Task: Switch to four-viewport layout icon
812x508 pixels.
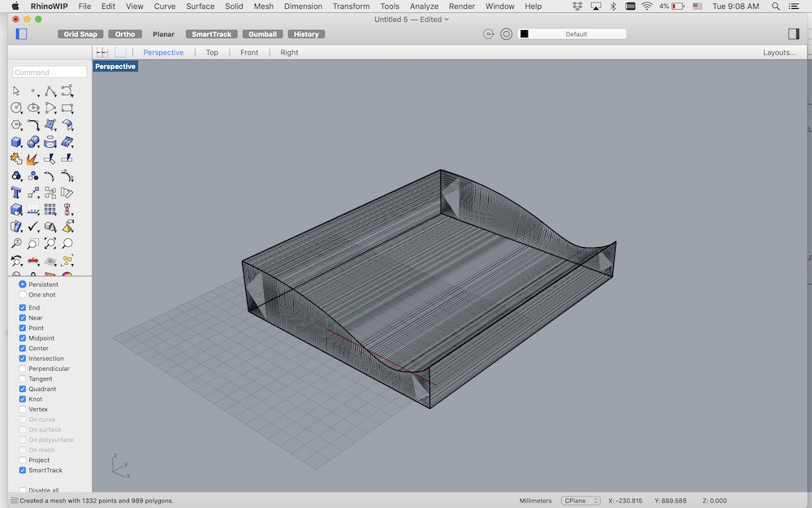Action: point(102,52)
